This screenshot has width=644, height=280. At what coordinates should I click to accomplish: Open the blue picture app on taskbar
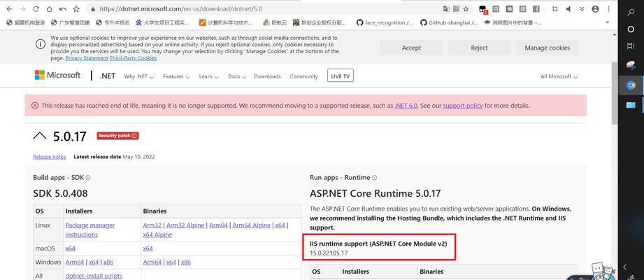[x=631, y=105]
